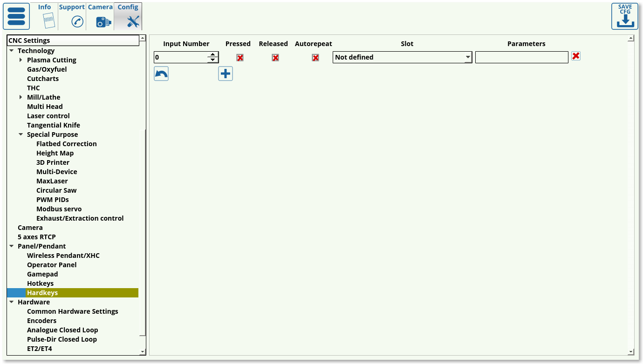
Task: Select Hotkeys in the settings tree
Action: click(40, 283)
